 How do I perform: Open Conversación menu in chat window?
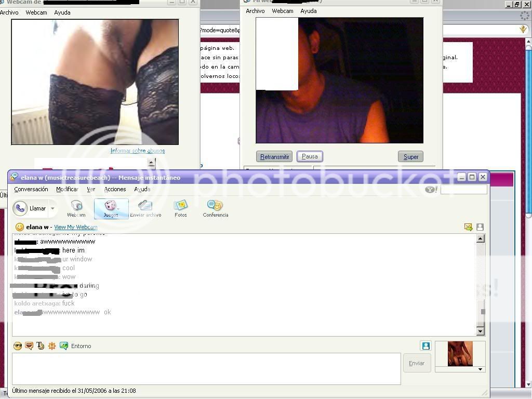(31, 189)
